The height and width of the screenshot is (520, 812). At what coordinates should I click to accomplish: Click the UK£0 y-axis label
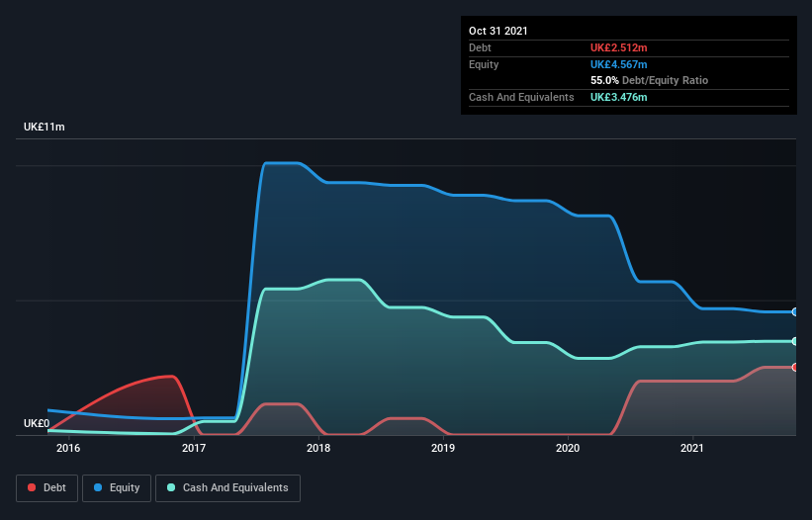pos(37,423)
